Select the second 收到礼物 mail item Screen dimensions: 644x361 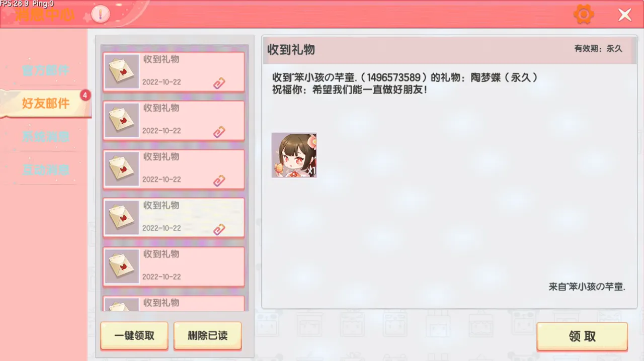pyautogui.click(x=174, y=120)
